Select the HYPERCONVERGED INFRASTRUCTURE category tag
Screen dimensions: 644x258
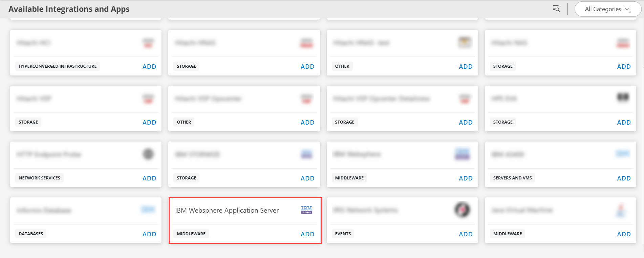[58, 66]
